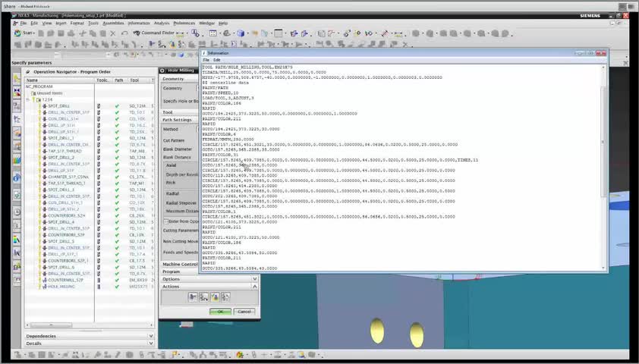
Task: Click OK in Hole Milling dialog
Action: point(220,312)
